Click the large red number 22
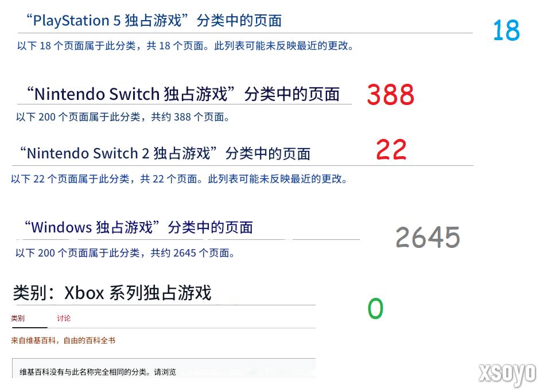Image resolution: width=544 pixels, height=392 pixels. [391, 150]
